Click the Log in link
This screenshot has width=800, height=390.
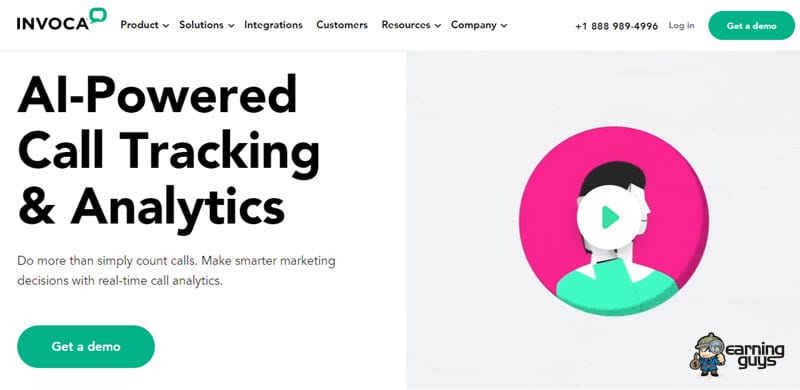681,25
